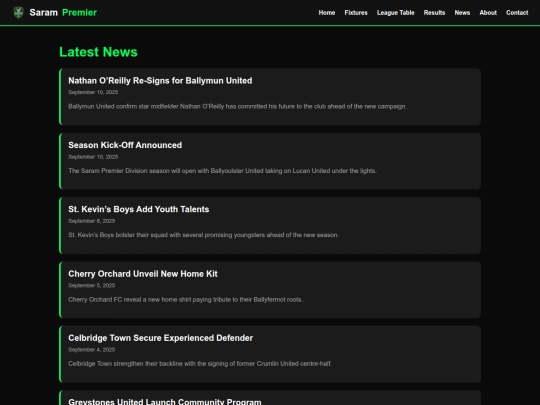Select News in the navigation bar
Viewport: 540px width, 405px height.
tap(462, 13)
